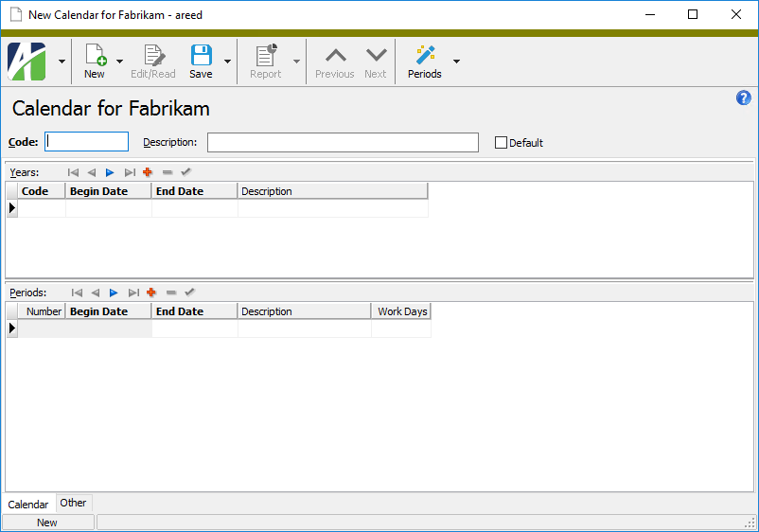Open the blue help question icon

[x=744, y=98]
